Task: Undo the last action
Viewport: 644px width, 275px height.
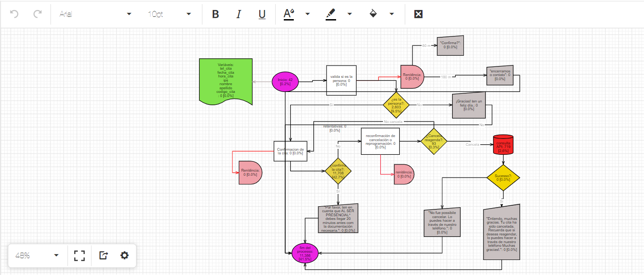Action: 14,14
